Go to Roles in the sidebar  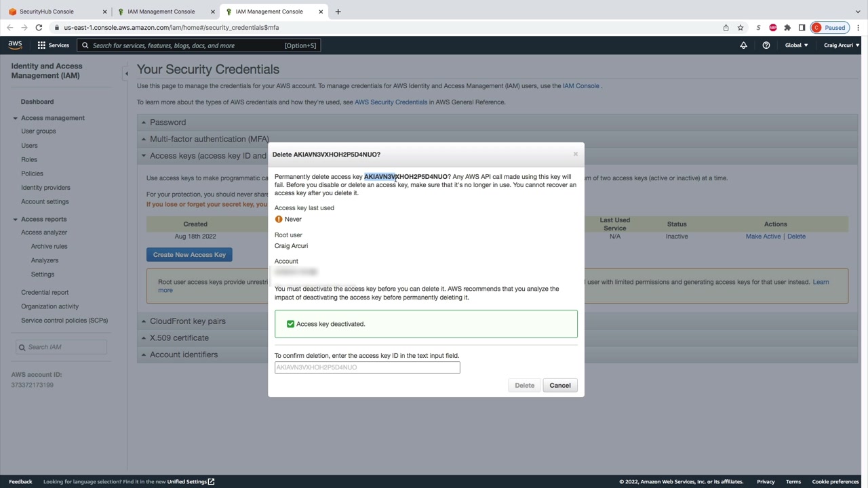29,160
